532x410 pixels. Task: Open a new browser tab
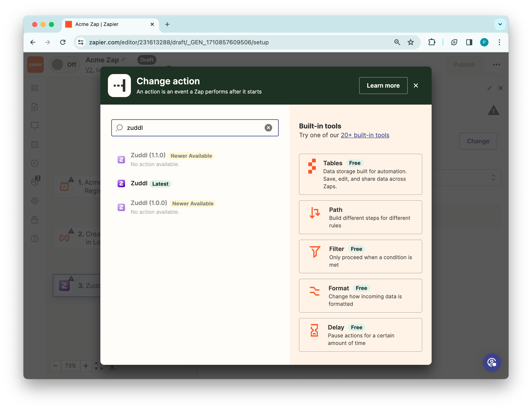tap(167, 24)
